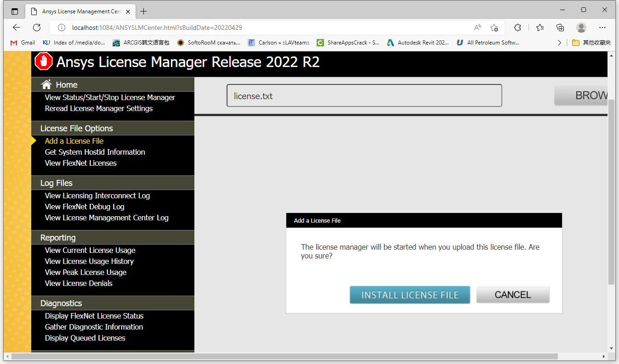Click the horizontal scrollbar thumb
Image resolution: width=619 pixels, height=364 pixels.
pyautogui.click(x=284, y=356)
